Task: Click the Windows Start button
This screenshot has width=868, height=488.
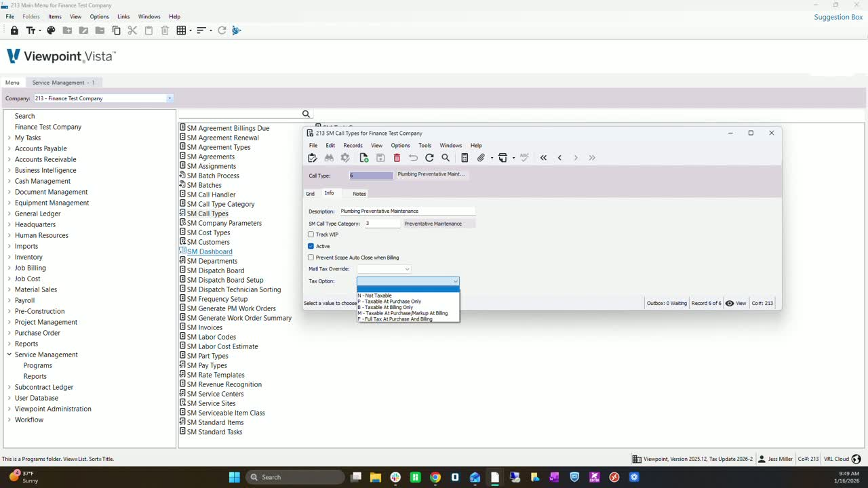Action: coord(234,477)
